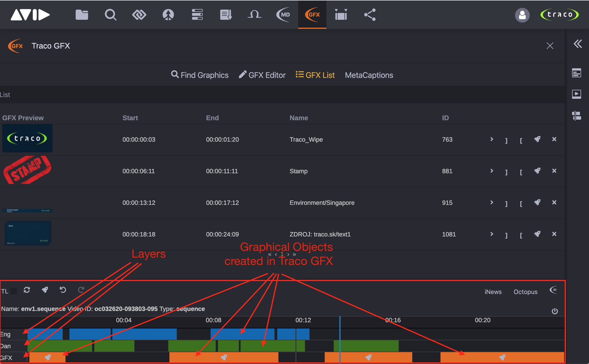Click the iNews button
Image resolution: width=589 pixels, height=364 pixels.
tap(493, 292)
